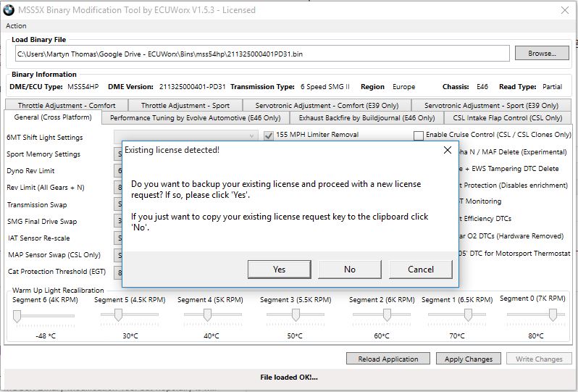578x392 pixels.
Task: Click the Segment 3 (5.5K RPM) slider
Action: [x=296, y=315]
